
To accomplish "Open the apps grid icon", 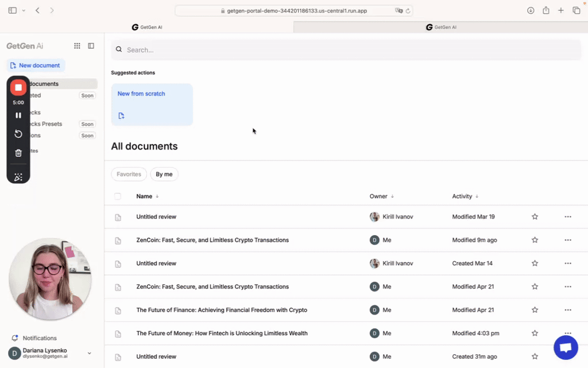I will click(77, 46).
